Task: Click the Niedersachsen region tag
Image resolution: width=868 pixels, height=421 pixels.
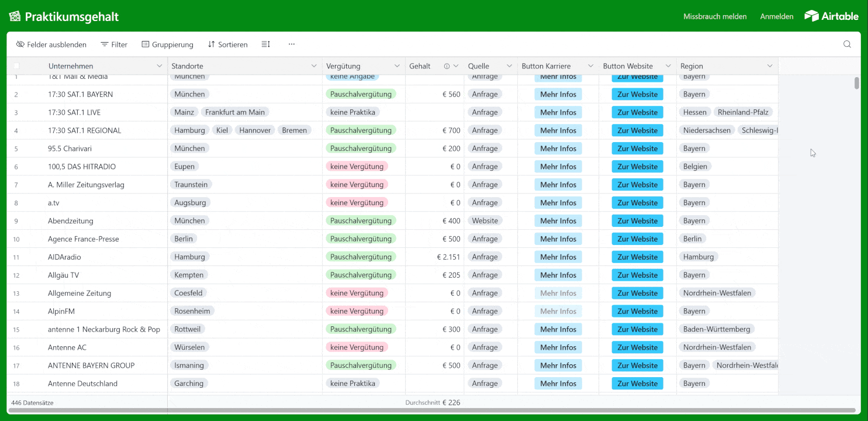Action: 707,130
